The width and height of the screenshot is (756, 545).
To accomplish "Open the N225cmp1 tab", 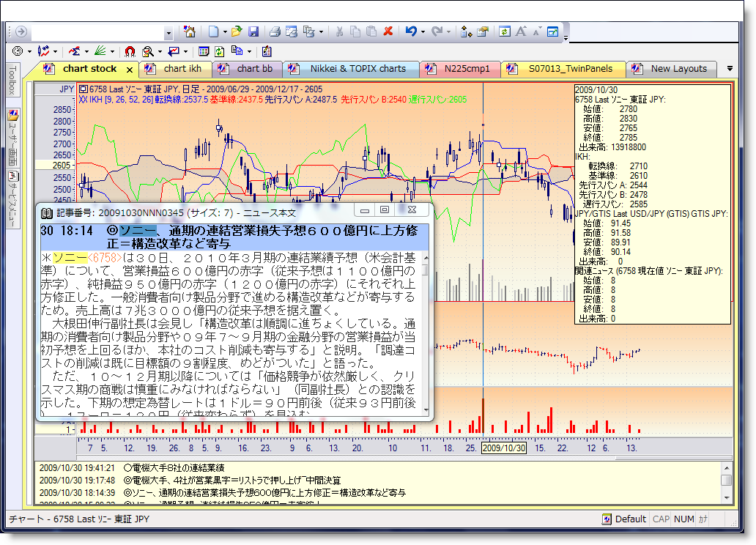I will pyautogui.click(x=461, y=69).
